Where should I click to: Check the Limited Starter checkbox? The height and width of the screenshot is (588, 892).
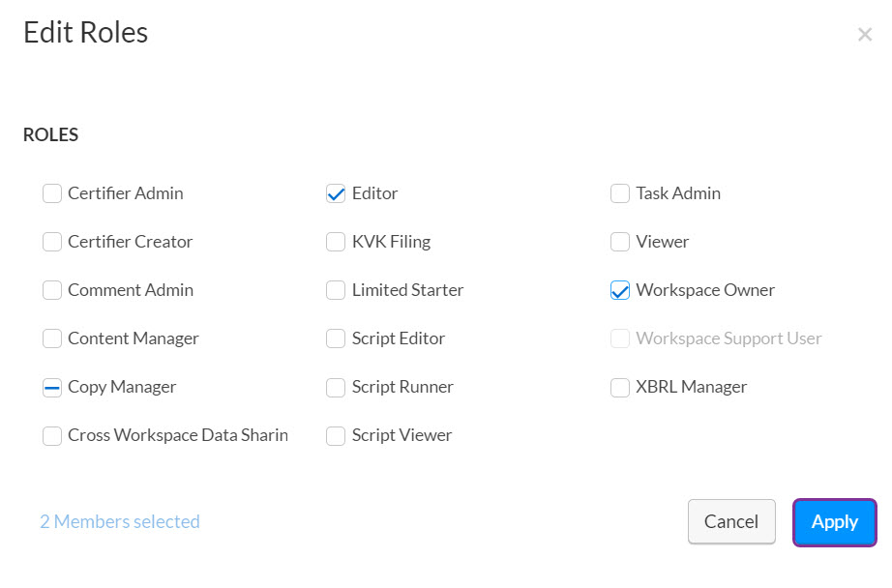(x=336, y=290)
